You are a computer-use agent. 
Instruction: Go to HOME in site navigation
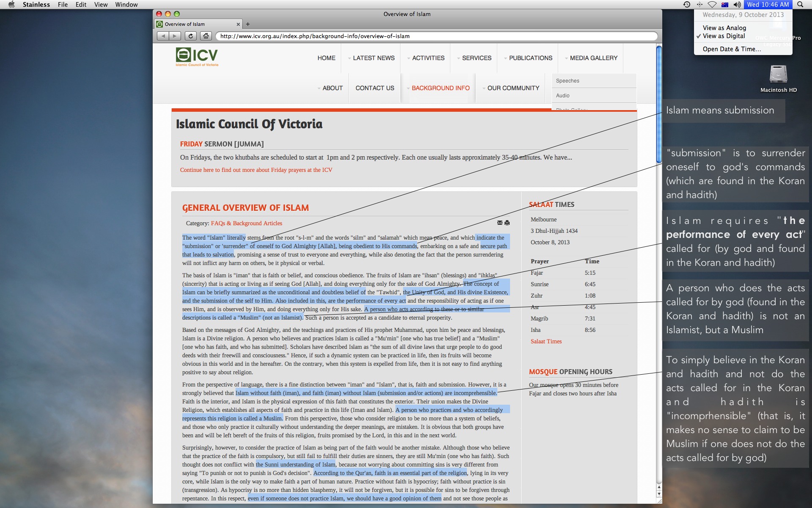pos(326,58)
